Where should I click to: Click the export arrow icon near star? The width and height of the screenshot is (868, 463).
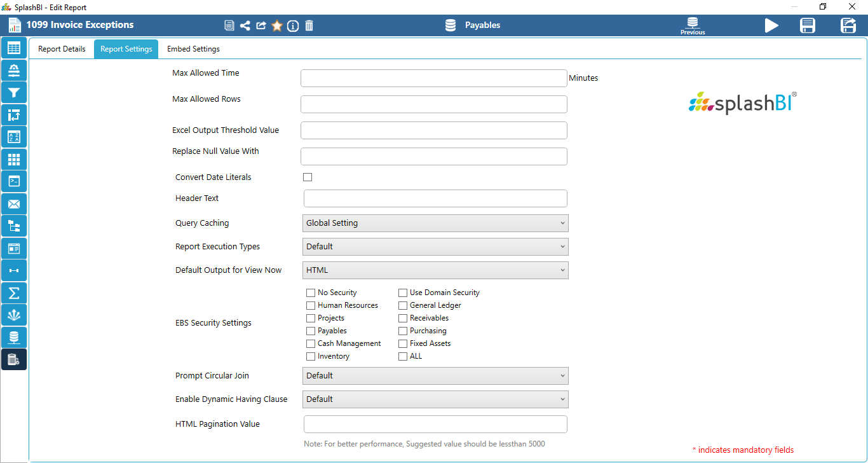(x=261, y=25)
